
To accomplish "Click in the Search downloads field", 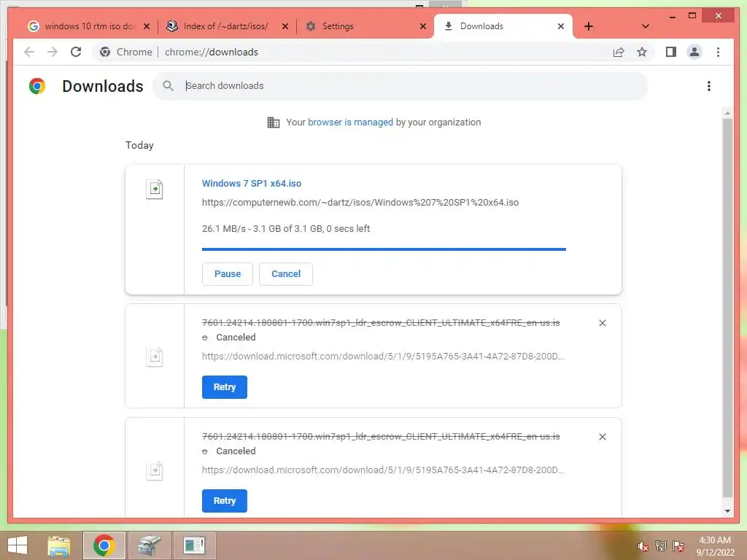I will click(x=400, y=86).
